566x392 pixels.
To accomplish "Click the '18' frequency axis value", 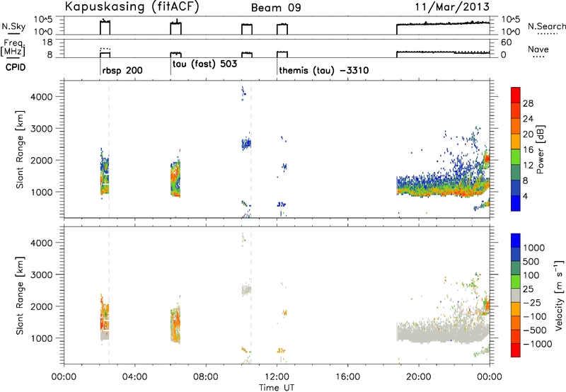I will tap(47, 42).
